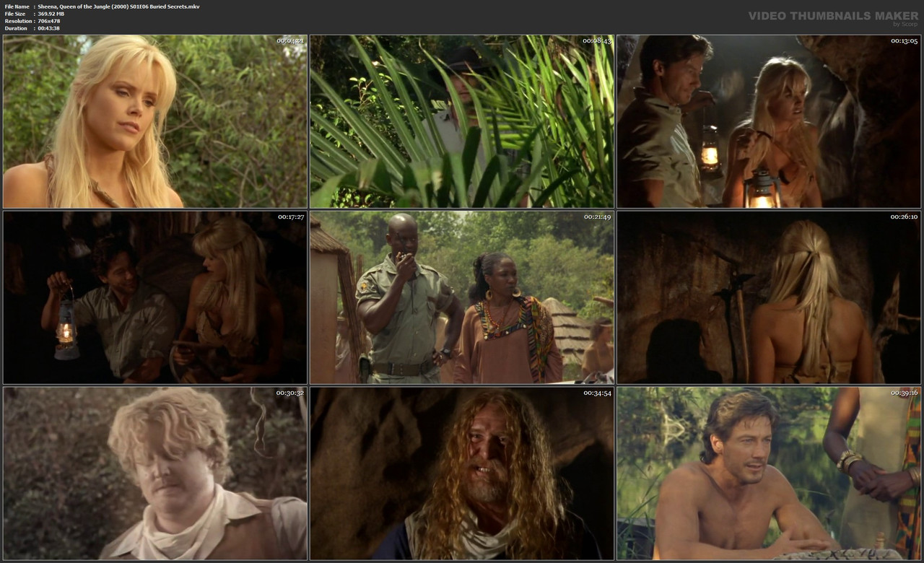Screen dimensions: 924x563
Task: Open the cave lantern scene at 00:13:05
Action: 768,121
